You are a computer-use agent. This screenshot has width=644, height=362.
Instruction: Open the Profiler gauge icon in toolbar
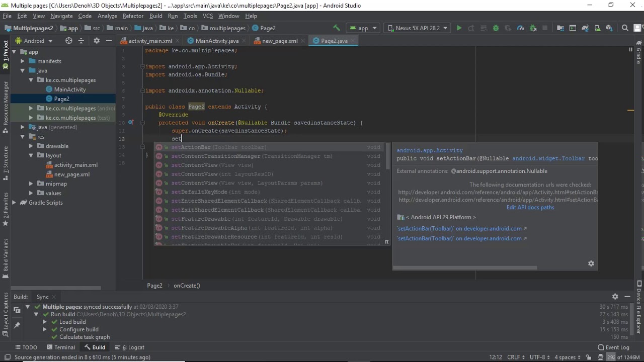520,28
